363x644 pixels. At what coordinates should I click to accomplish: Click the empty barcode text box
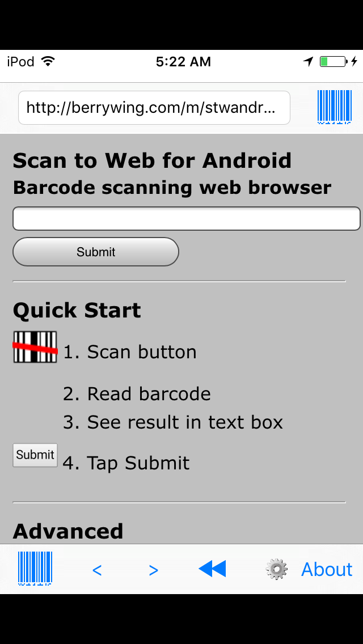tap(187, 218)
